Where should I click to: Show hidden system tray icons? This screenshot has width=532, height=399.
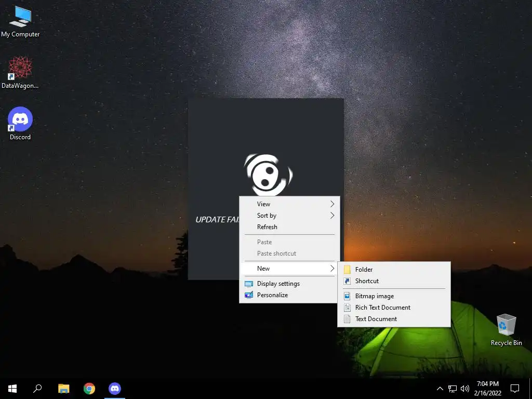click(440, 389)
